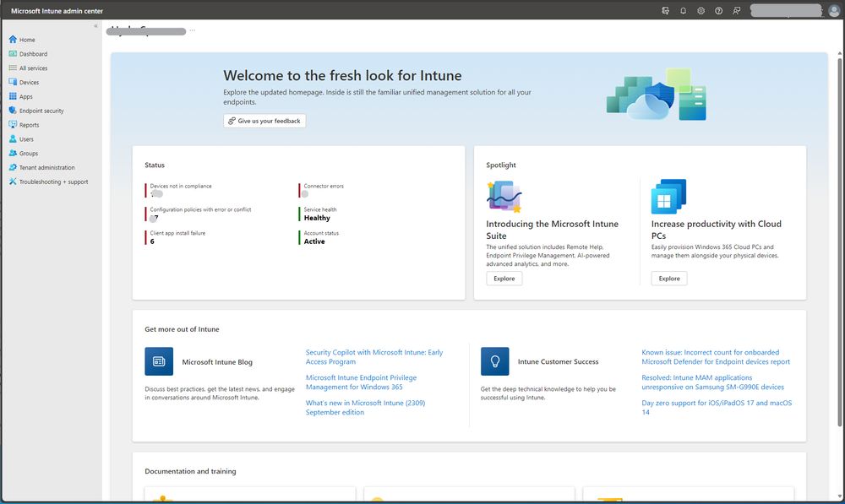Select All services menu label
The image size is (845, 504).
point(34,68)
